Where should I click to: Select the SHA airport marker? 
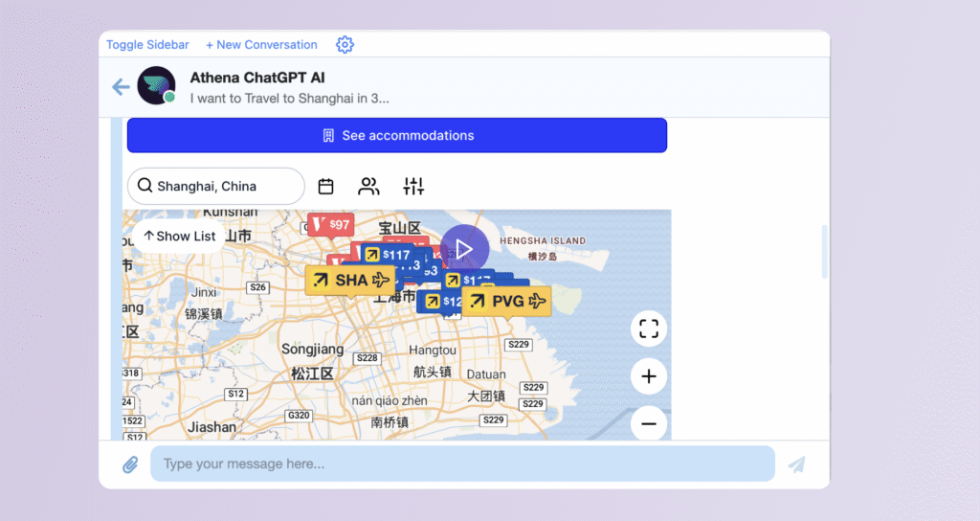tap(350, 281)
